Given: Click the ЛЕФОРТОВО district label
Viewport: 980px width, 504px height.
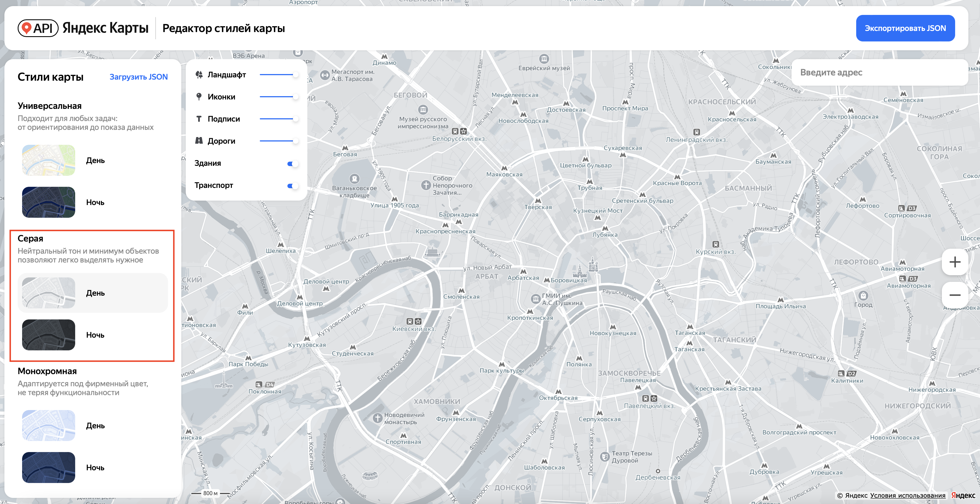Looking at the screenshot, I should (856, 262).
